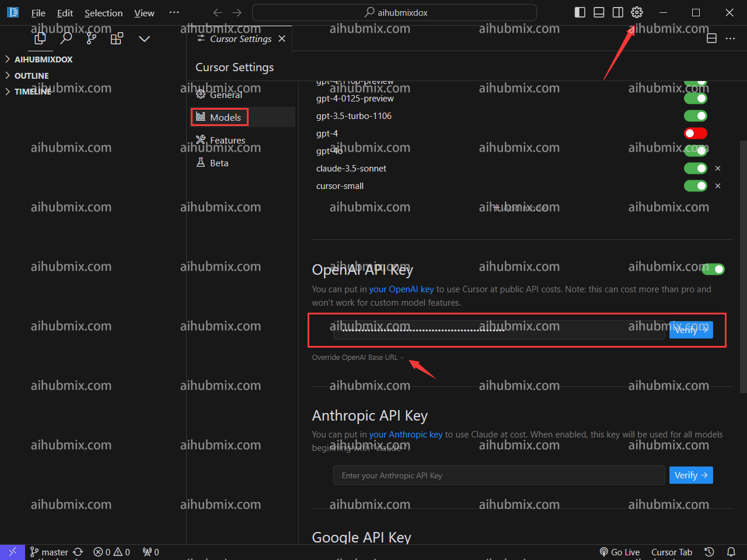
Task: Open editor more actions ellipsis
Action: point(730,38)
